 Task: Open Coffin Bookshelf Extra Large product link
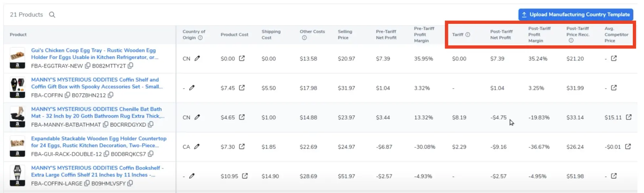[97, 171]
